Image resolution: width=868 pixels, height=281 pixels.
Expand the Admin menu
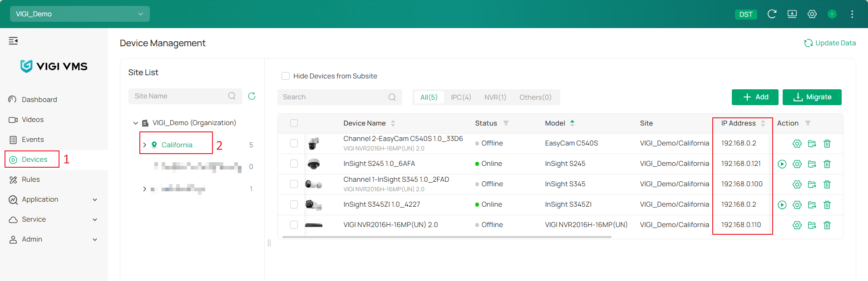[95, 240]
